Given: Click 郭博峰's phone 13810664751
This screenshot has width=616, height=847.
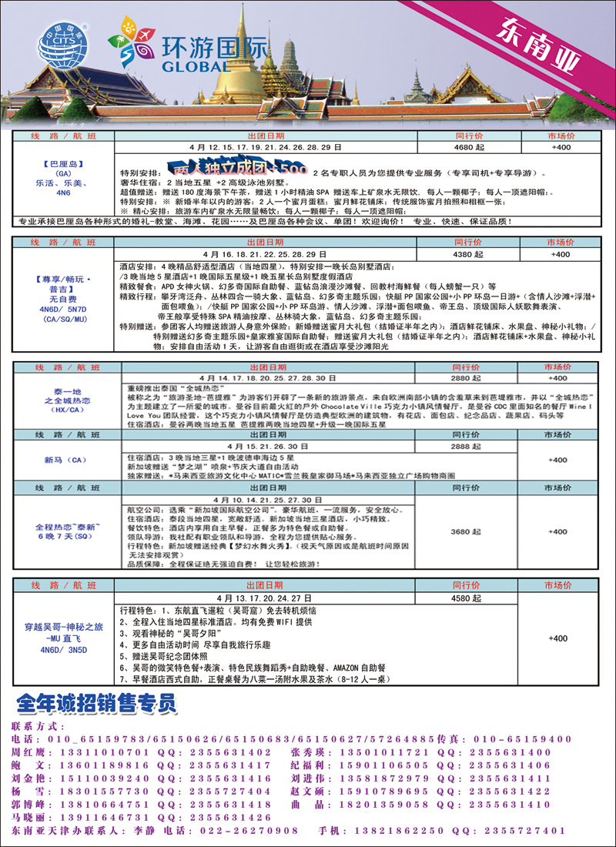Looking at the screenshot, I should click(106, 805).
